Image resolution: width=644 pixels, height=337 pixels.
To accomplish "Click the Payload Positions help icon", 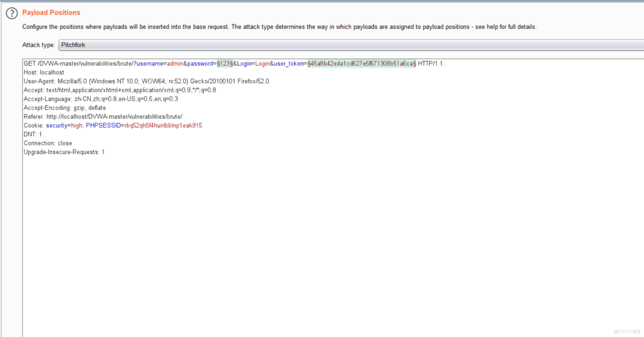I will (11, 13).
